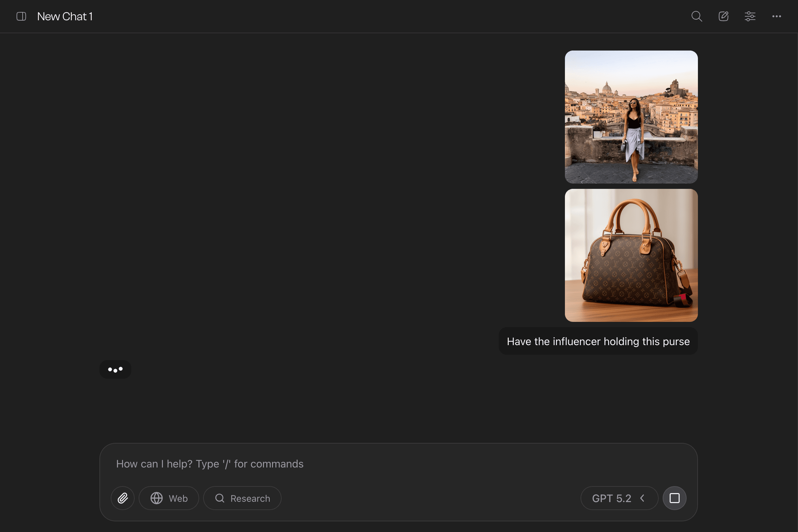The width and height of the screenshot is (798, 532).
Task: Open the model selector chevron next to GPT 5.2
Action: (643, 498)
